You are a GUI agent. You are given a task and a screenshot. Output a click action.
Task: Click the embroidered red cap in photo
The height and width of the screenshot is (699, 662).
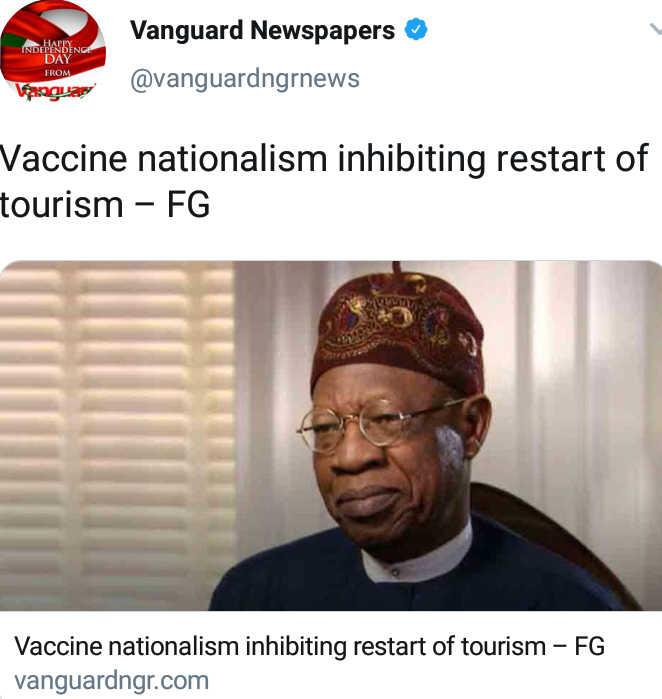coord(397,330)
